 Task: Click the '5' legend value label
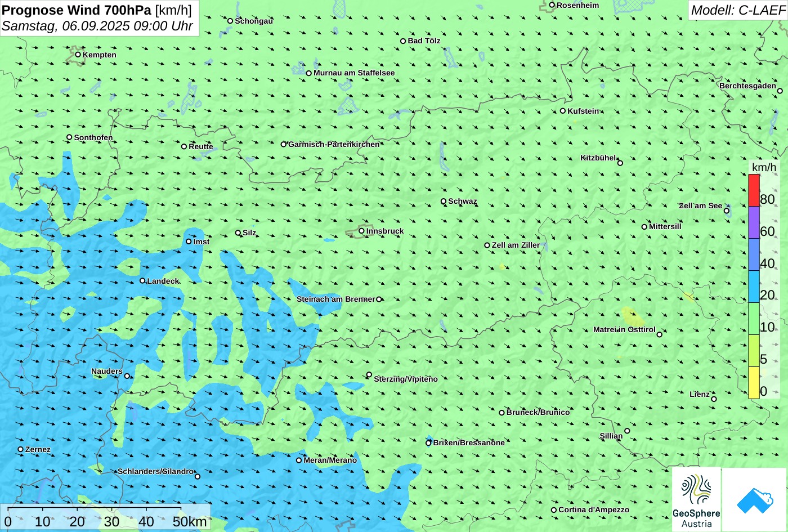[764, 359]
